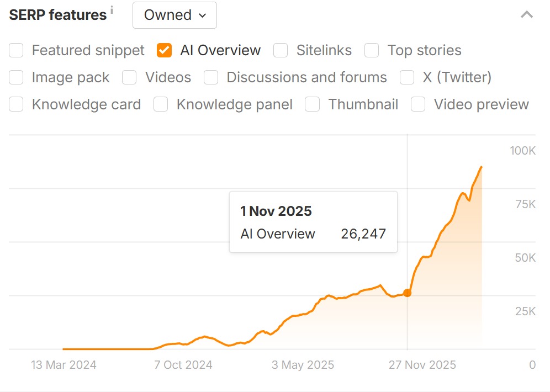
Task: Tick the Sitelinks checkbox
Action: click(x=281, y=50)
